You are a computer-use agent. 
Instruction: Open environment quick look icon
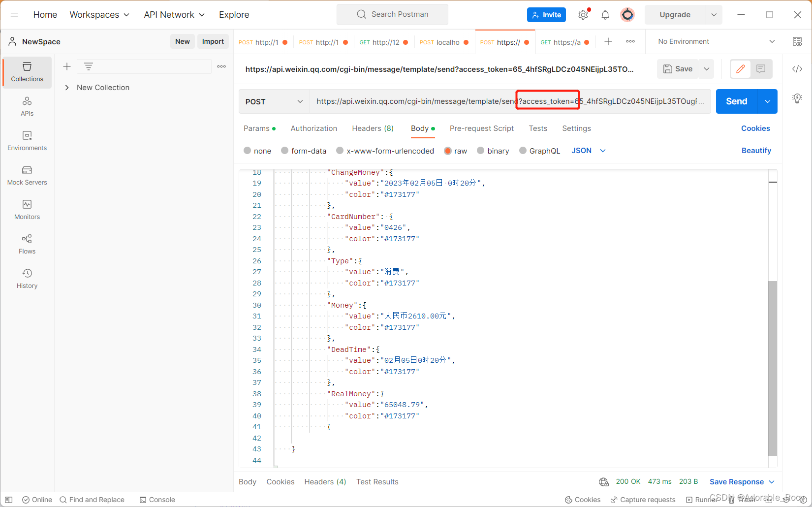tap(797, 41)
